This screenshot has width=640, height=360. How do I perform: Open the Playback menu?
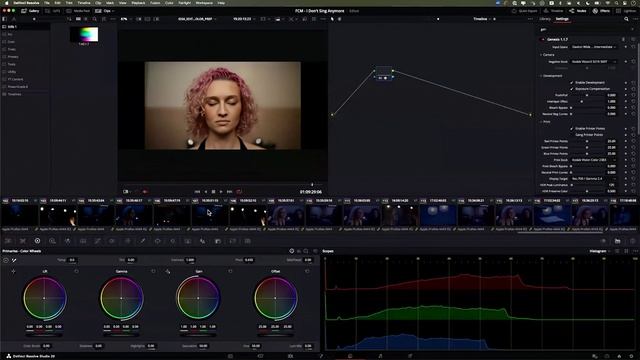[138, 3]
